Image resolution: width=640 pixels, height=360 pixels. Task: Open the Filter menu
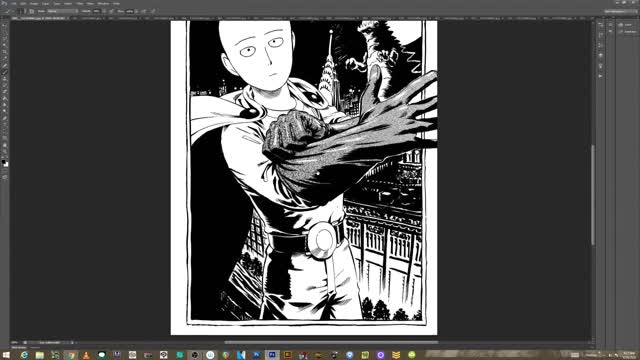80,4
